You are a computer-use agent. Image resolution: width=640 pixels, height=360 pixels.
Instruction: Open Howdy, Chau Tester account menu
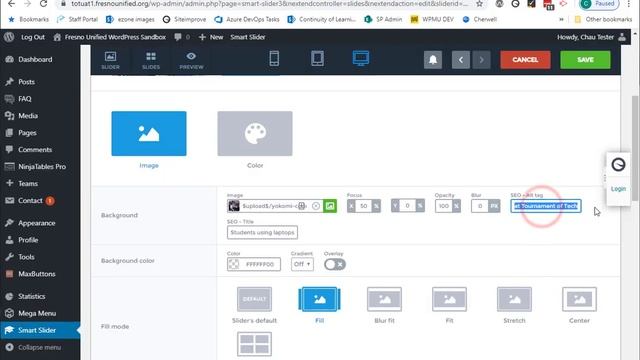tap(591, 37)
